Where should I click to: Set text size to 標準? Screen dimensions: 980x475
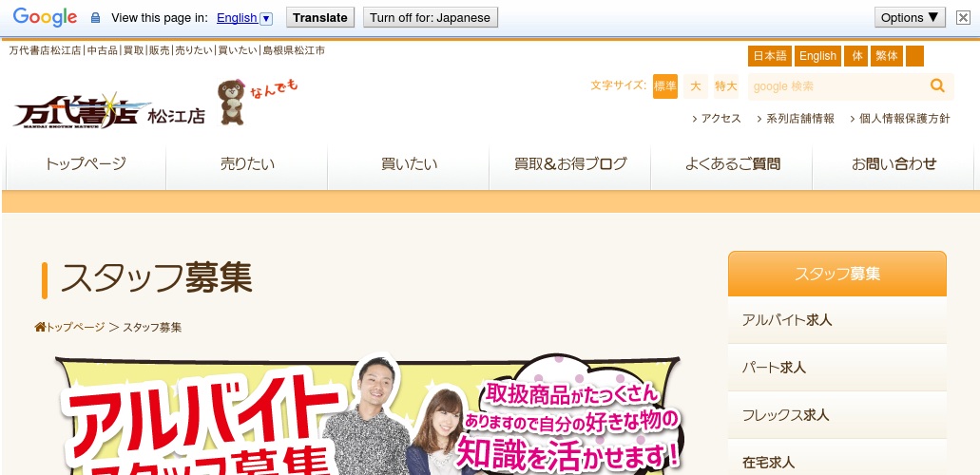pos(665,86)
